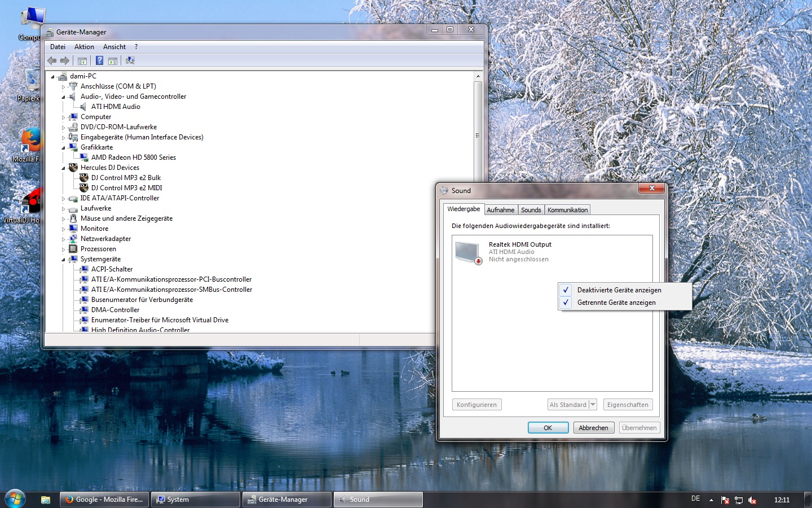Select the Wiedergabe tab
The width and height of the screenshot is (812, 508).
pos(464,209)
